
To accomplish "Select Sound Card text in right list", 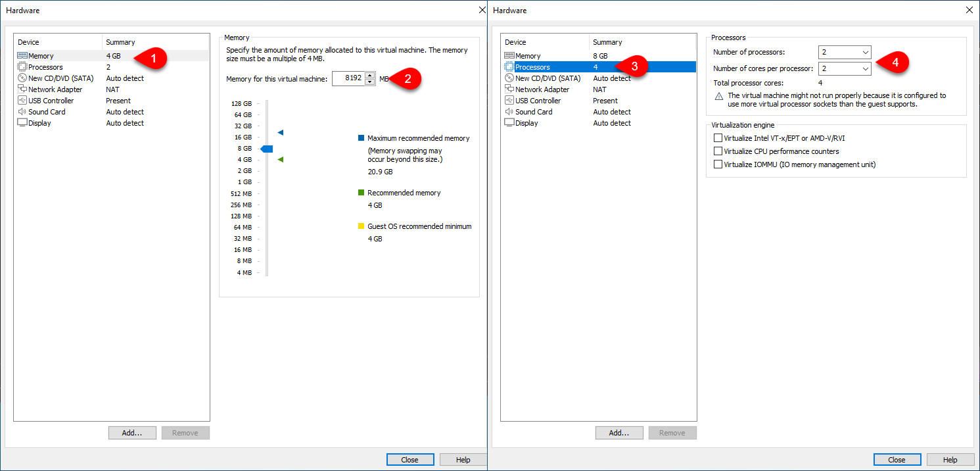I will (534, 112).
